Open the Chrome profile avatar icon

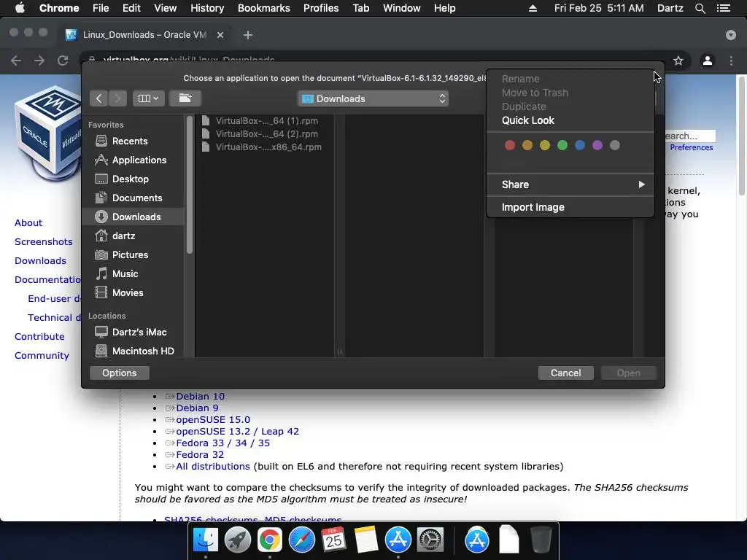click(708, 61)
